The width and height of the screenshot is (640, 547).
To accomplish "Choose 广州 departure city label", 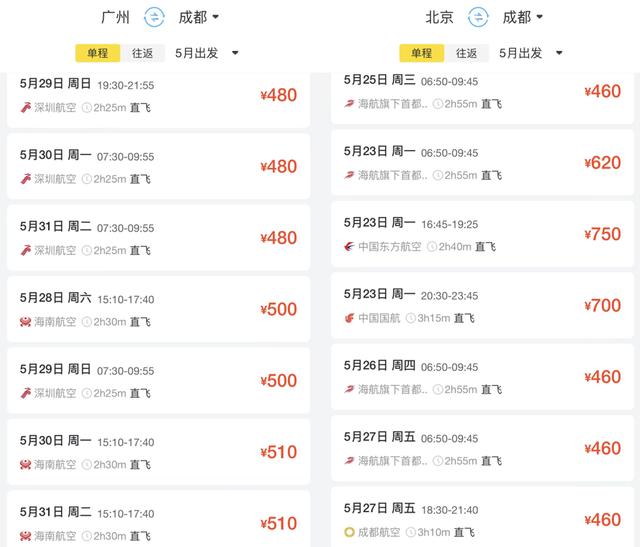I will coord(116,17).
